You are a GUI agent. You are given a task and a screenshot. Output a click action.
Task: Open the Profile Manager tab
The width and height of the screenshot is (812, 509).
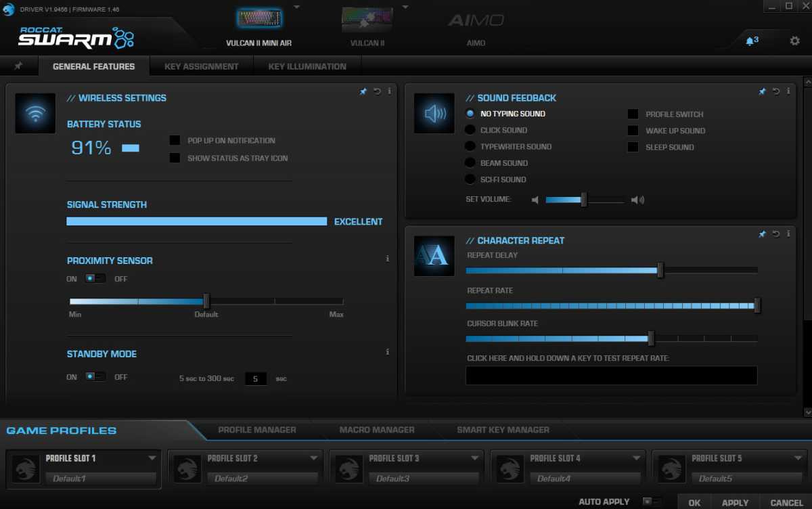(257, 430)
